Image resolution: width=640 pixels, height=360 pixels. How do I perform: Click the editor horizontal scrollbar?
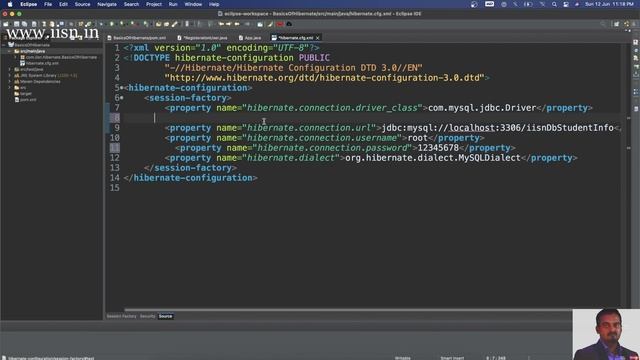point(347,310)
